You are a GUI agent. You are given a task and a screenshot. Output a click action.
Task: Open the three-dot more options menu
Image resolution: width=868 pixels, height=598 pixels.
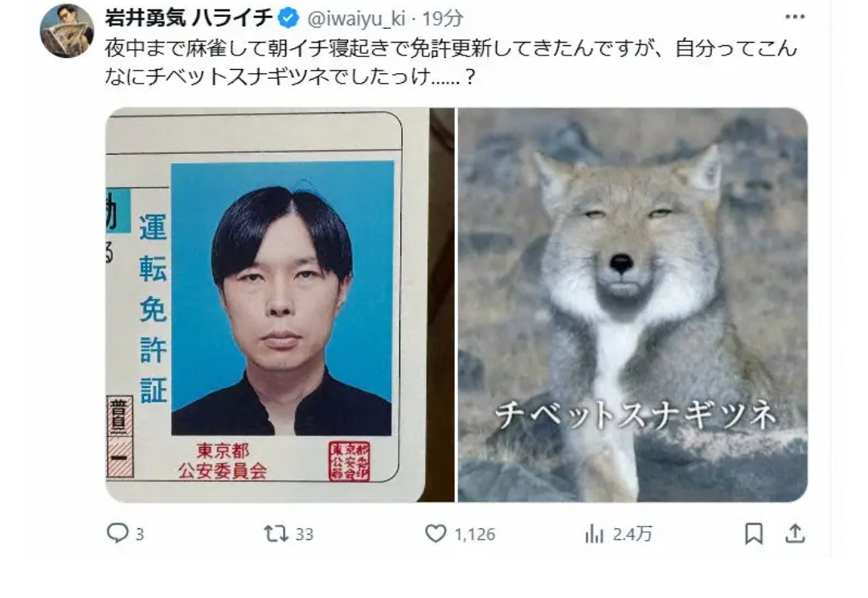coord(795,17)
